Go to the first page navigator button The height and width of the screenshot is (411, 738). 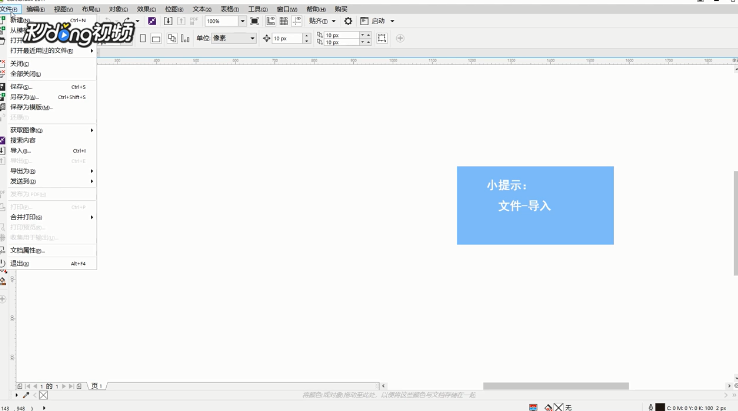[x=27, y=386]
